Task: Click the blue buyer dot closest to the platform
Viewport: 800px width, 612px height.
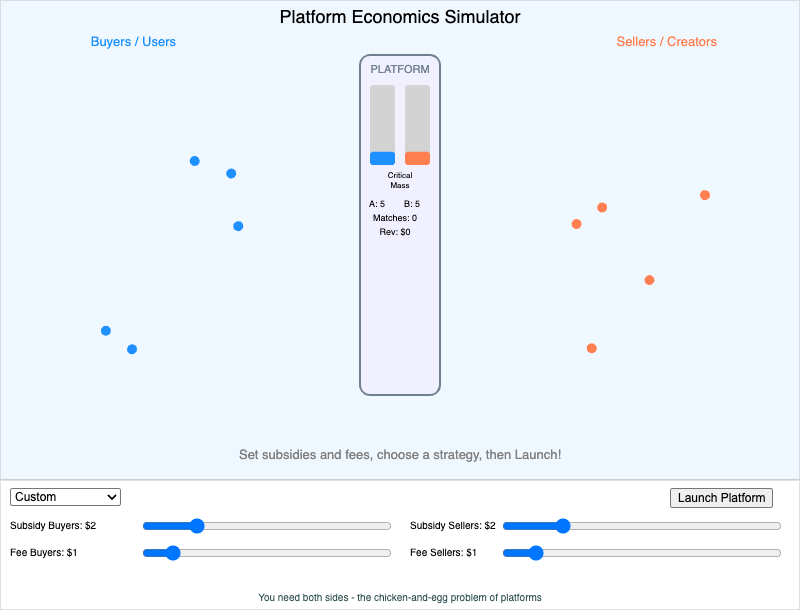Action: (237, 226)
